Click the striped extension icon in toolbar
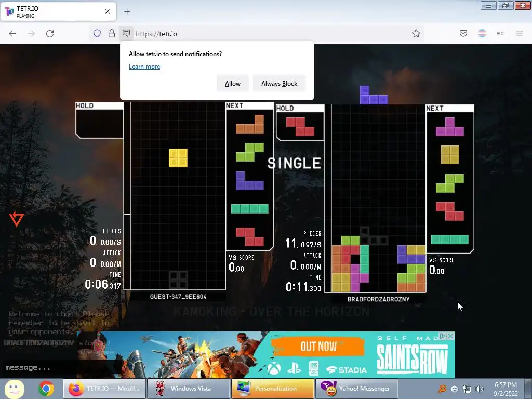Screen dimensions: 532x399 [482, 33]
